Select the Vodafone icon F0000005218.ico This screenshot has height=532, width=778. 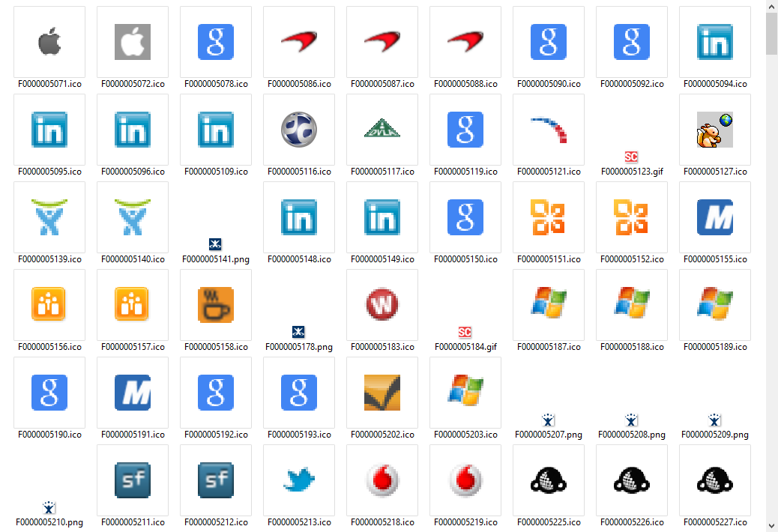tap(382, 480)
